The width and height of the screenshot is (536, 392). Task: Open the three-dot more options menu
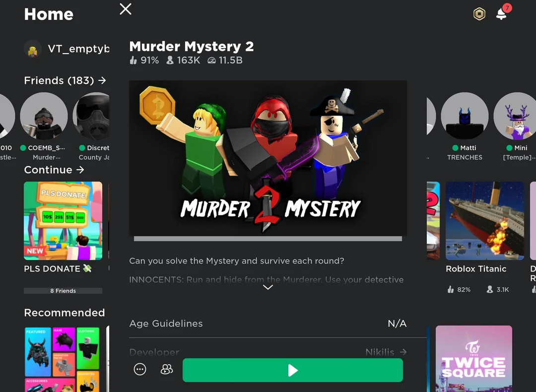140,369
